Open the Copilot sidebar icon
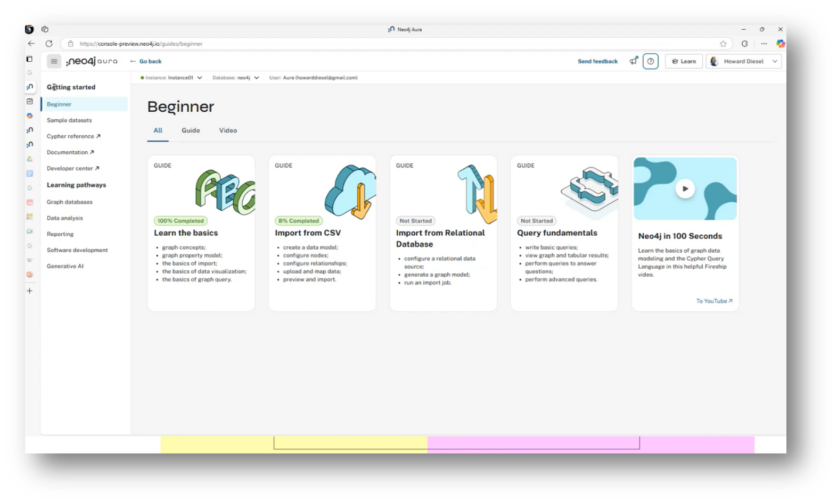The image size is (837, 504). pyautogui.click(x=780, y=44)
